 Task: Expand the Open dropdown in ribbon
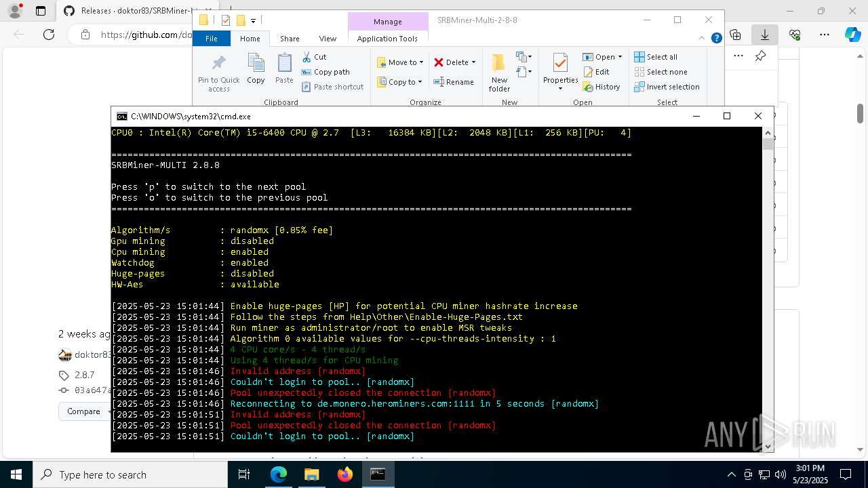620,57
